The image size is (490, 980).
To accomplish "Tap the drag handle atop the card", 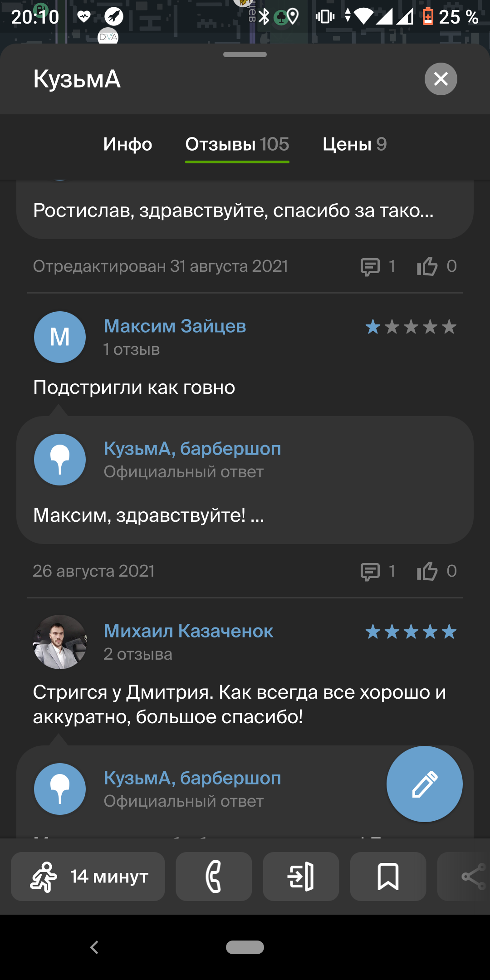I will [245, 54].
